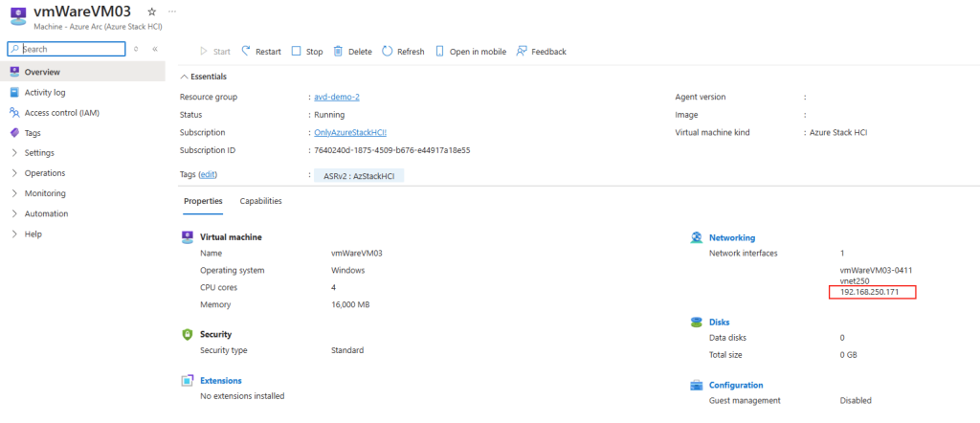Screen dimensions: 980x423
Task: Click the Disks section icon
Action: tap(697, 322)
